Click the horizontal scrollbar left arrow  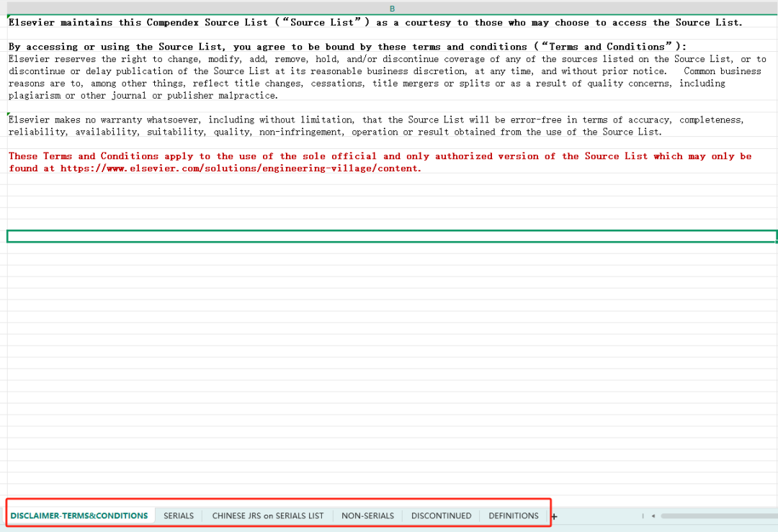click(653, 516)
